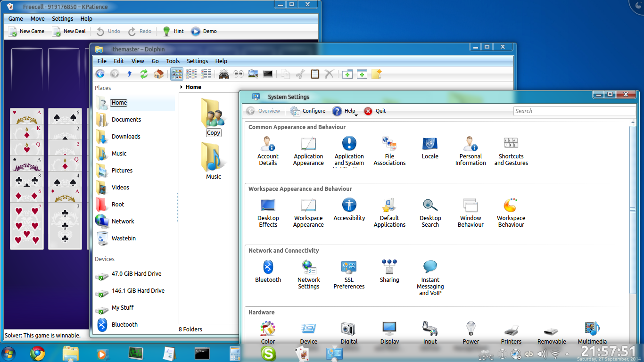The height and width of the screenshot is (362, 644).
Task: Open Account Details settings
Action: click(x=268, y=151)
